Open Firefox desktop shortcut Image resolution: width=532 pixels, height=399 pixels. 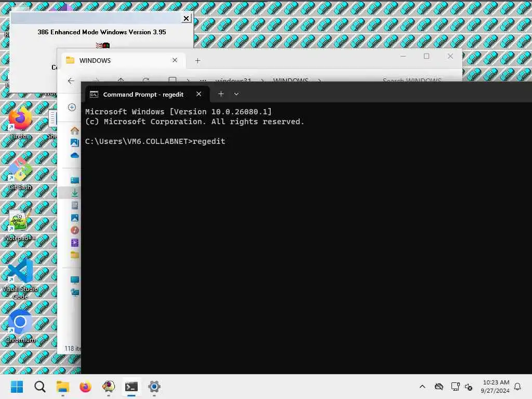[x=20, y=122]
